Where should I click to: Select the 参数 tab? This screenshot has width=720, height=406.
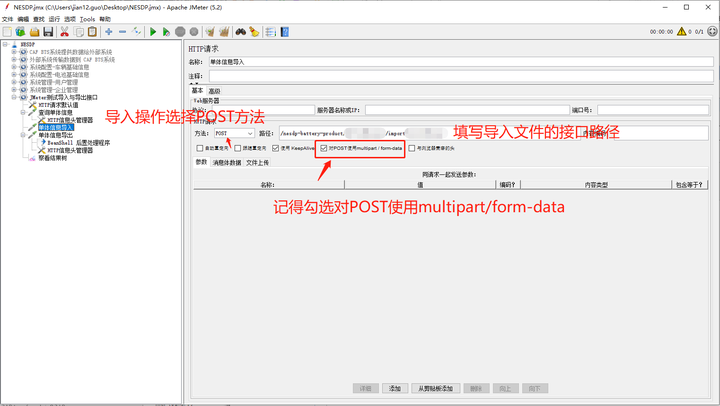201,162
